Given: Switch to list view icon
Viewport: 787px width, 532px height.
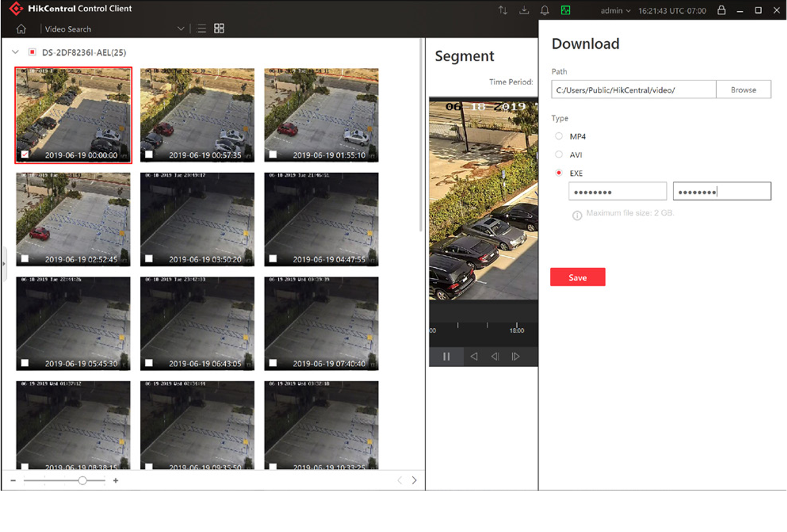Looking at the screenshot, I should click(202, 29).
